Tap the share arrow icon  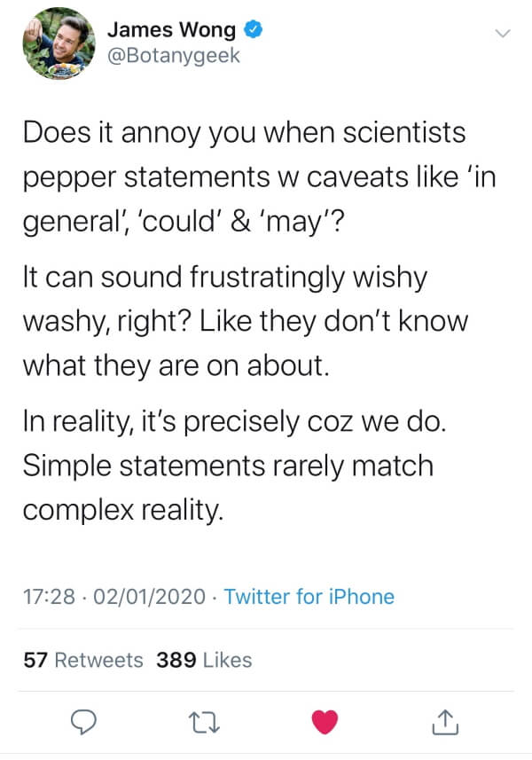pyautogui.click(x=445, y=724)
